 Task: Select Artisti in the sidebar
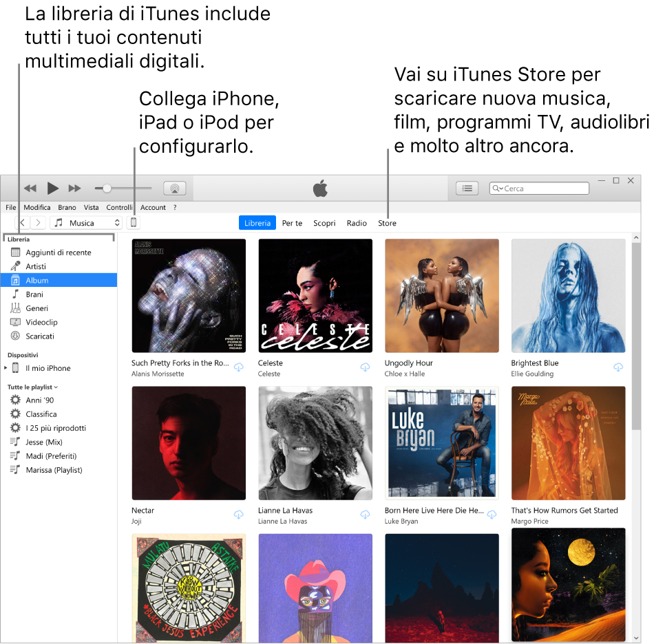point(59,266)
